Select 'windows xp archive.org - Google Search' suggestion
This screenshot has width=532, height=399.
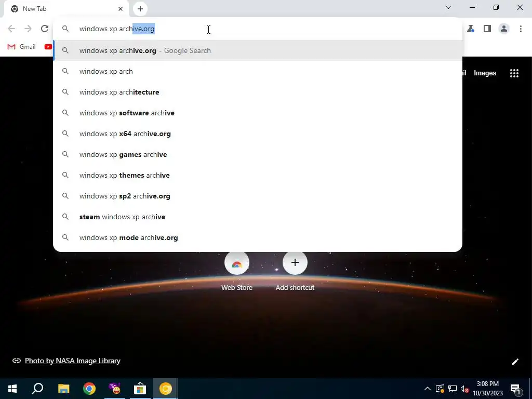click(x=258, y=50)
